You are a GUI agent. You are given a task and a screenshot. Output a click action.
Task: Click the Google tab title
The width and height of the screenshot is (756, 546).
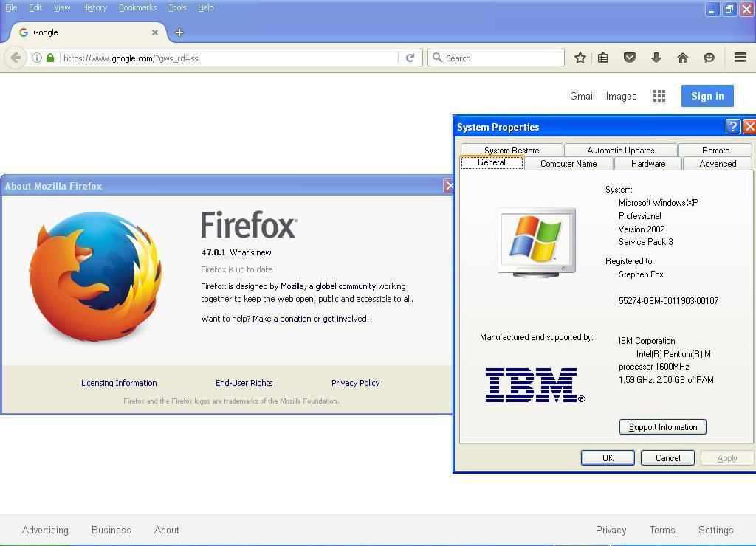point(45,32)
